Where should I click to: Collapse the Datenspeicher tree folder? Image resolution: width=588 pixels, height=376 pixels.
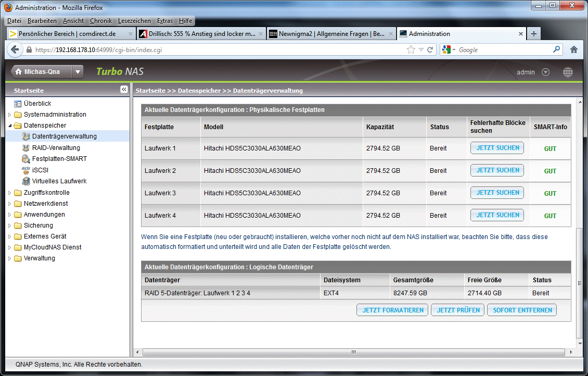(9, 126)
